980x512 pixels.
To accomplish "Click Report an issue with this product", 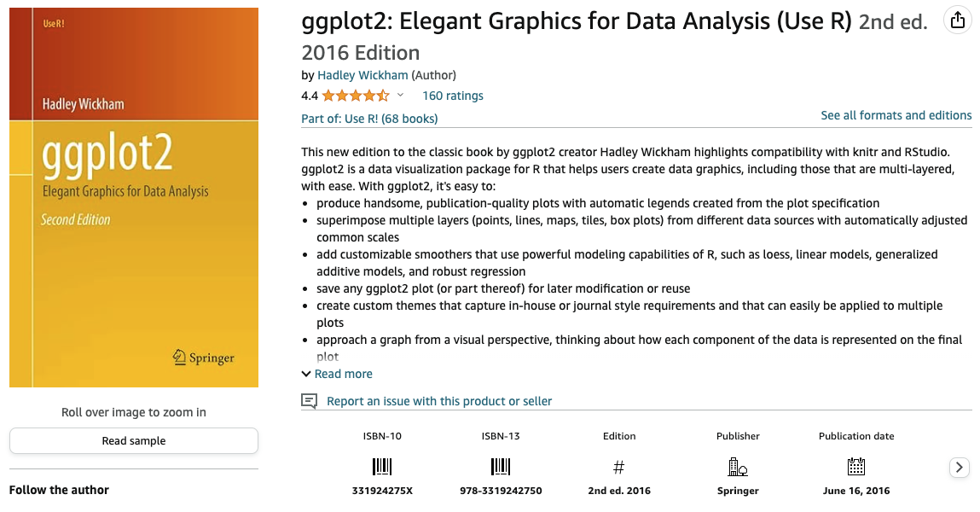I will (x=439, y=401).
